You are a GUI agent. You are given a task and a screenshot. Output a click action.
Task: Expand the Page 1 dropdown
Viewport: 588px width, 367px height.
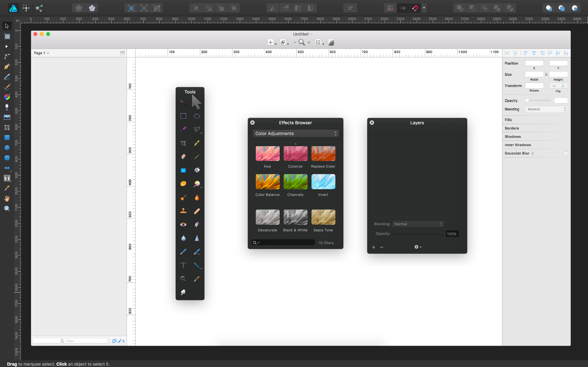click(x=41, y=53)
